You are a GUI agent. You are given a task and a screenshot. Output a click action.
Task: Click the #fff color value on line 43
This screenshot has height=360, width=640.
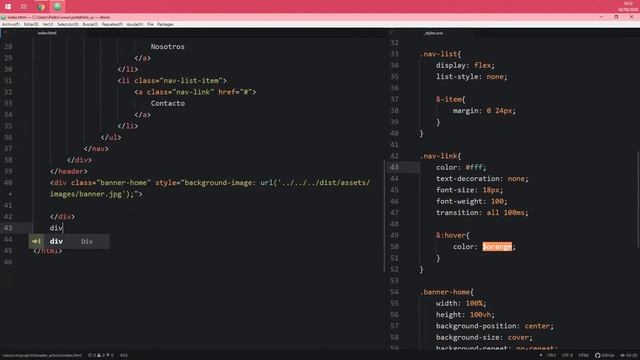[x=474, y=167]
